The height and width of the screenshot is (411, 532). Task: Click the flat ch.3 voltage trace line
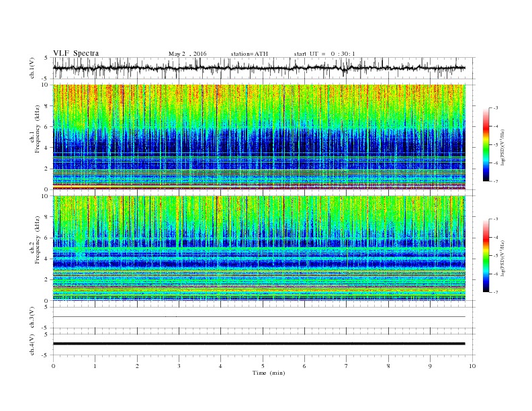259,317
